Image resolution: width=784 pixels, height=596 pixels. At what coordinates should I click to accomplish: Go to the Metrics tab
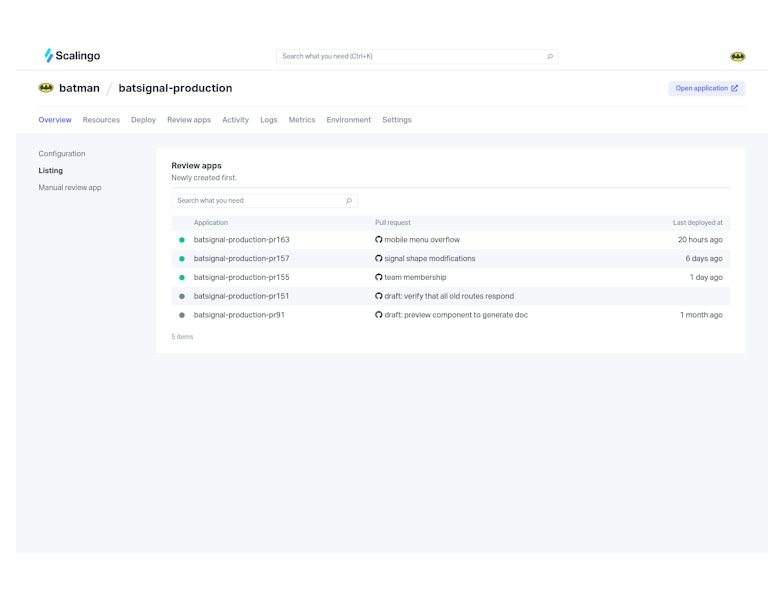coord(302,120)
